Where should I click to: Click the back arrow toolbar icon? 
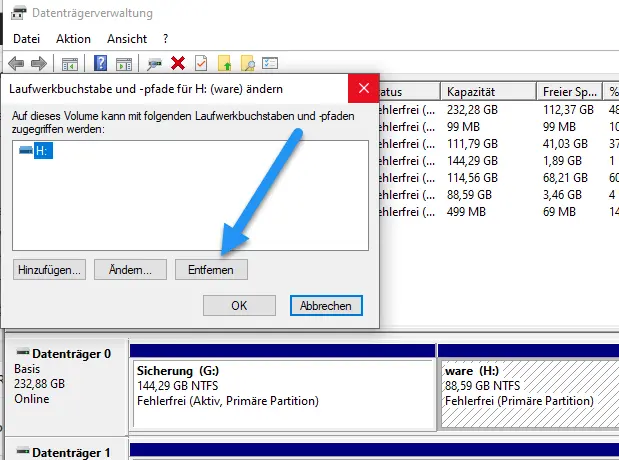[x=16, y=63]
